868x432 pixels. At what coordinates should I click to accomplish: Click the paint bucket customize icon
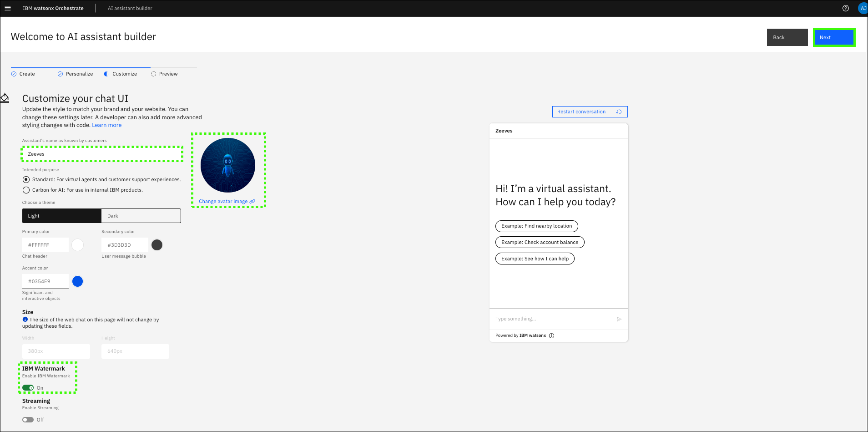(5, 98)
